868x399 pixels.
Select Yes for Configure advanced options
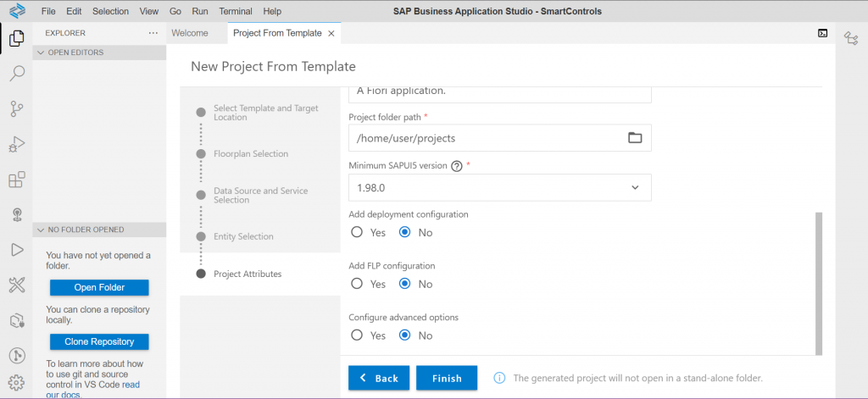click(x=357, y=335)
